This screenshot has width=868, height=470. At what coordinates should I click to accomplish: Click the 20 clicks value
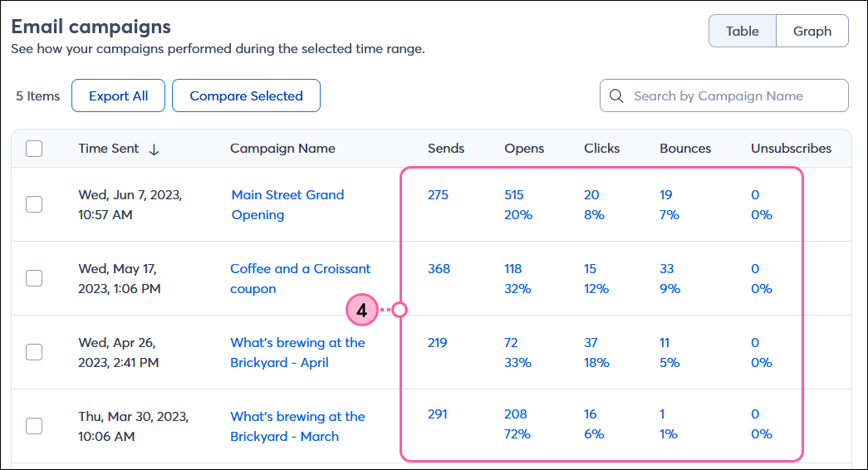[x=591, y=195]
